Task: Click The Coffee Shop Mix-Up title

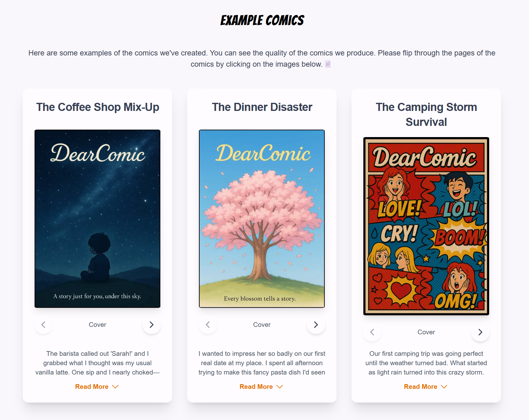Action: (97, 107)
